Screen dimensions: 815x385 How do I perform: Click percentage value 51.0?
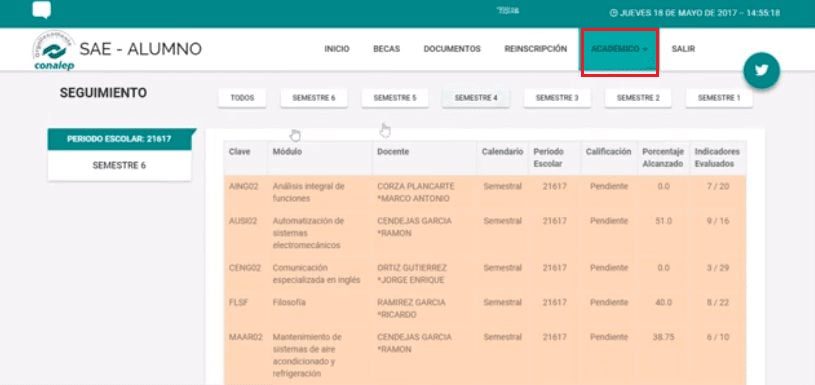(x=663, y=221)
